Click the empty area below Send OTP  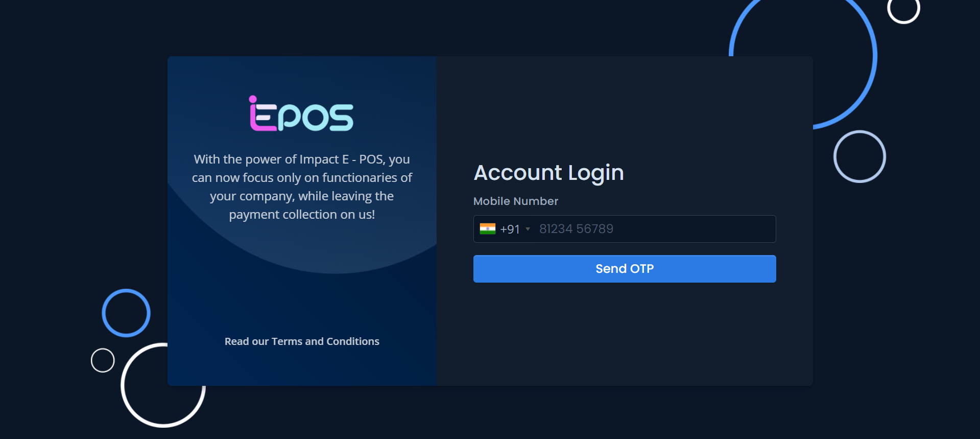tap(624, 332)
